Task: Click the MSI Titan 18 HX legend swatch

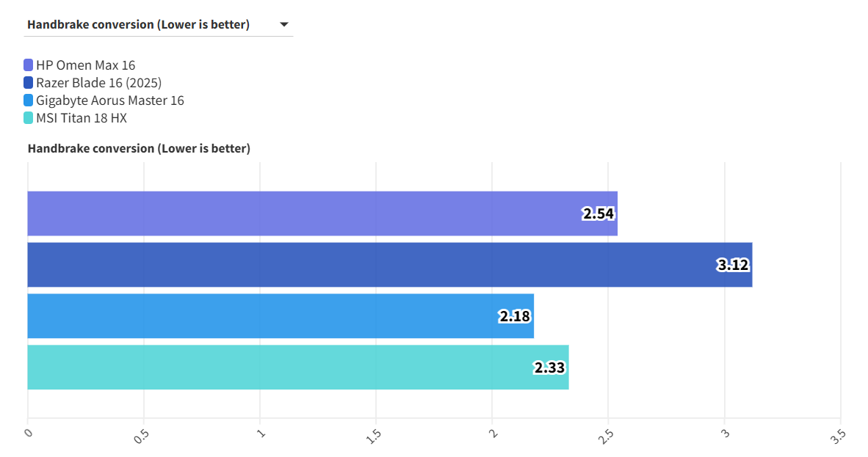Action: point(29,118)
